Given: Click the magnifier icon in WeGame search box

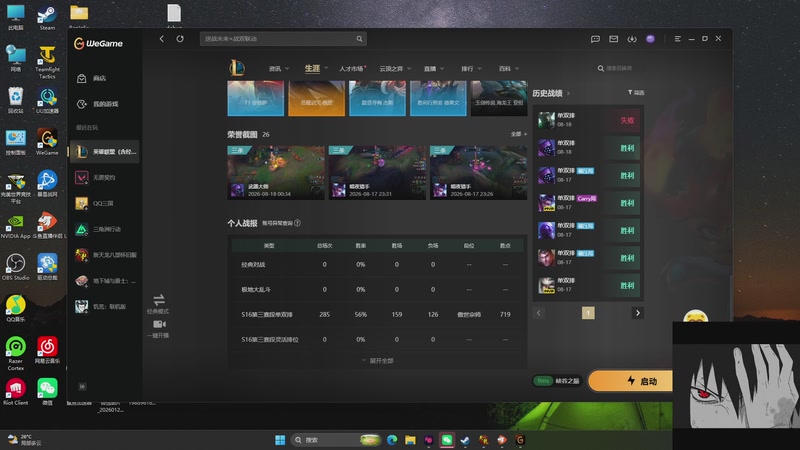Looking at the screenshot, I should pos(359,39).
